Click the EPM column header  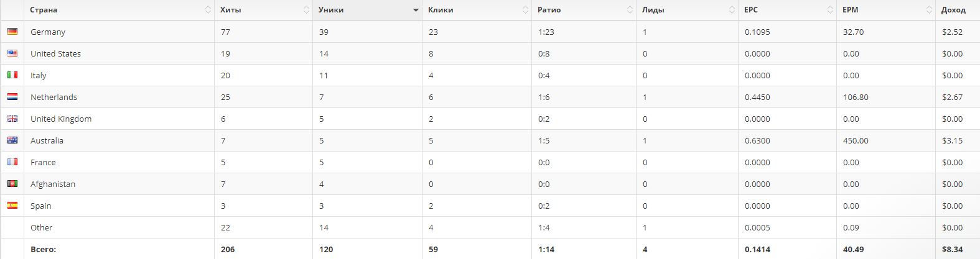click(x=851, y=10)
